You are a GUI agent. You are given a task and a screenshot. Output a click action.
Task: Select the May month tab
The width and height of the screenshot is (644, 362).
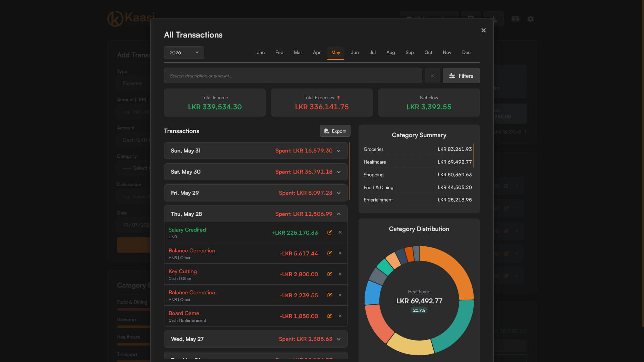point(335,53)
